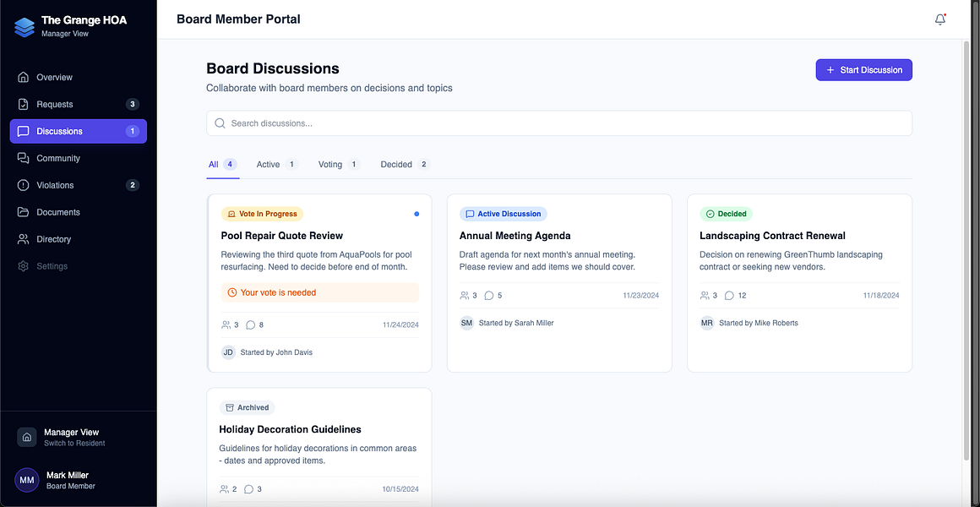Click the Directory people icon
Screen dimensions: 980x507
point(23,239)
